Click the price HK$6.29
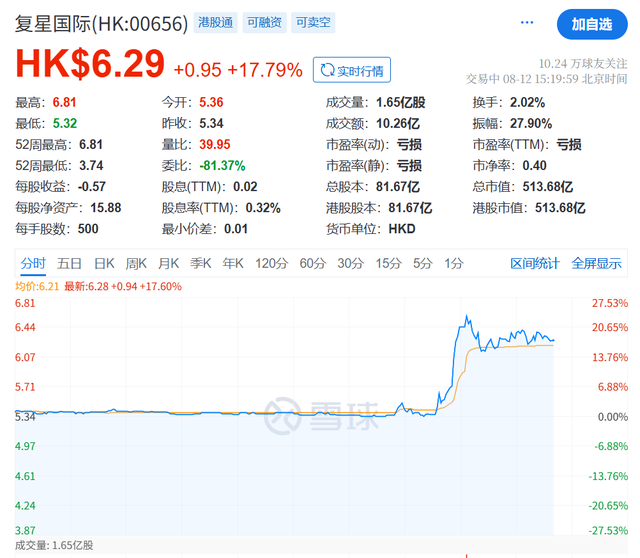 (x=90, y=64)
